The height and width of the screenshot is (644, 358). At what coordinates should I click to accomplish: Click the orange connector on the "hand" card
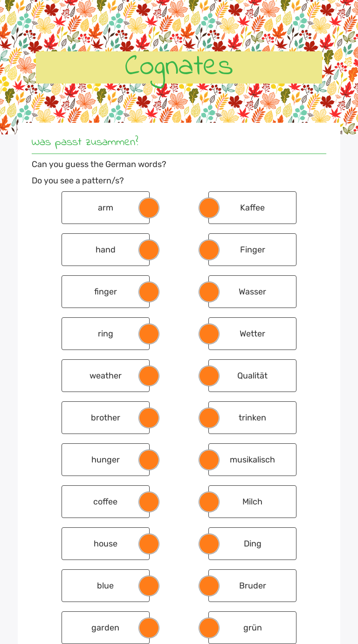[x=149, y=250]
